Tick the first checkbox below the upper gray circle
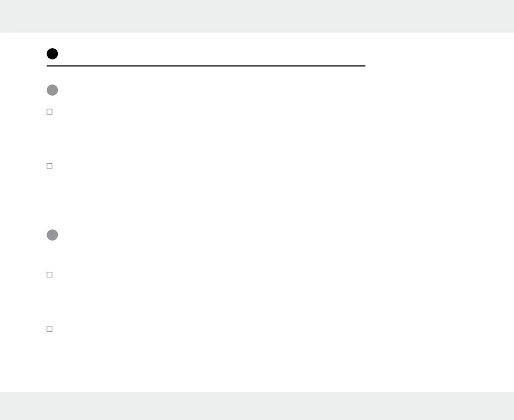 [49, 112]
